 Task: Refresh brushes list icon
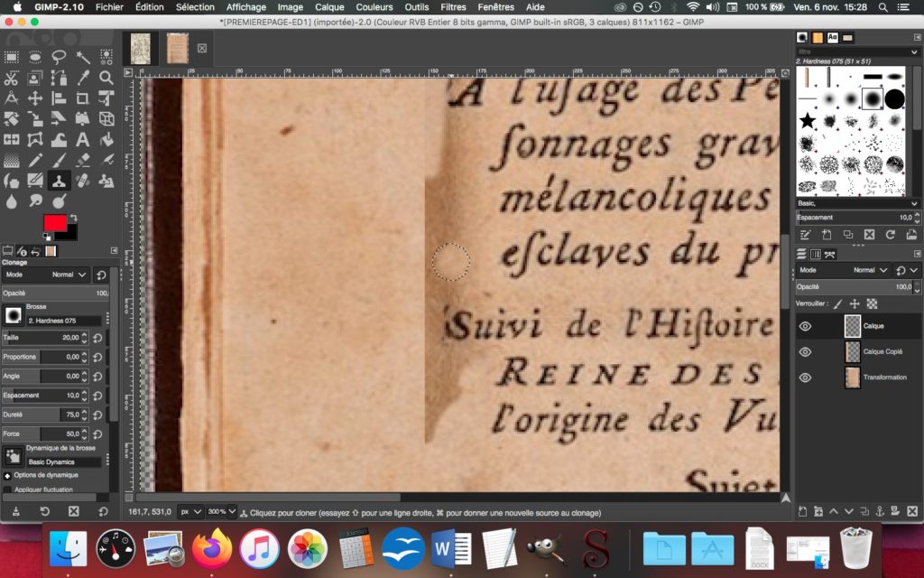[x=890, y=235]
